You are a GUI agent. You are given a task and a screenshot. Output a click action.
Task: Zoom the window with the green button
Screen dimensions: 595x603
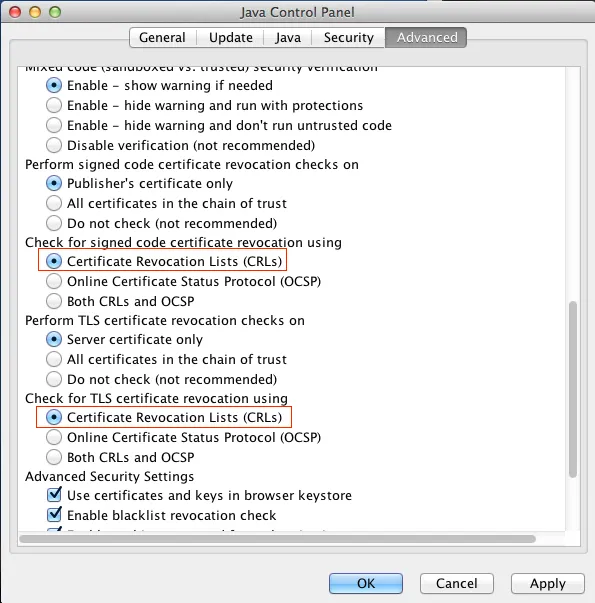55,12
